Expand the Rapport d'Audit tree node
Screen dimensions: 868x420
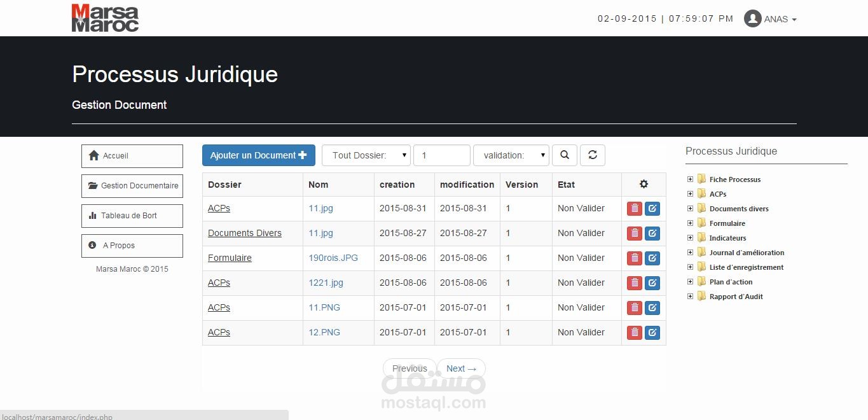click(x=690, y=297)
